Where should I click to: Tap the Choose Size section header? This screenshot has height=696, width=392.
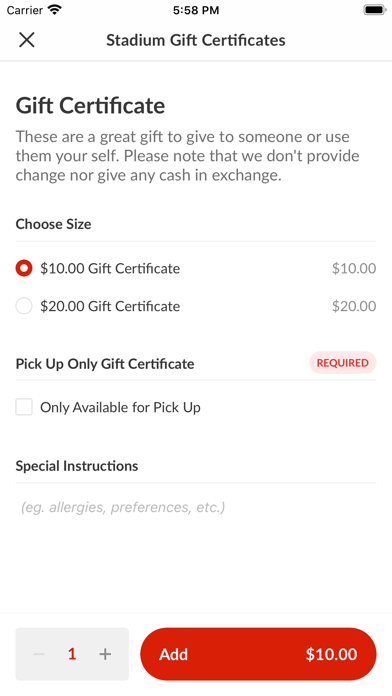(x=53, y=224)
